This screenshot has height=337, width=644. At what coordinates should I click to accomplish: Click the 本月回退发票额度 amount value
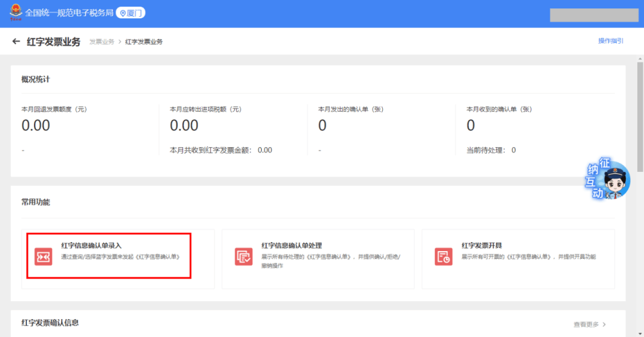(x=36, y=126)
